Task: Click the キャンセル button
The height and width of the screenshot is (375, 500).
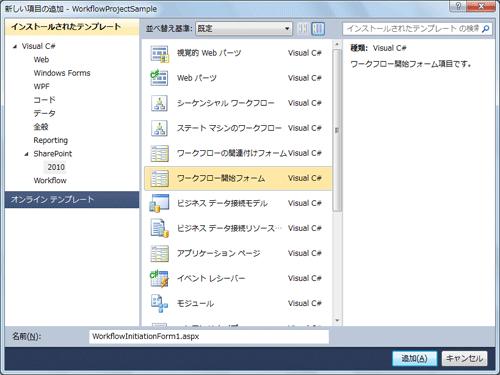Action: click(x=464, y=358)
